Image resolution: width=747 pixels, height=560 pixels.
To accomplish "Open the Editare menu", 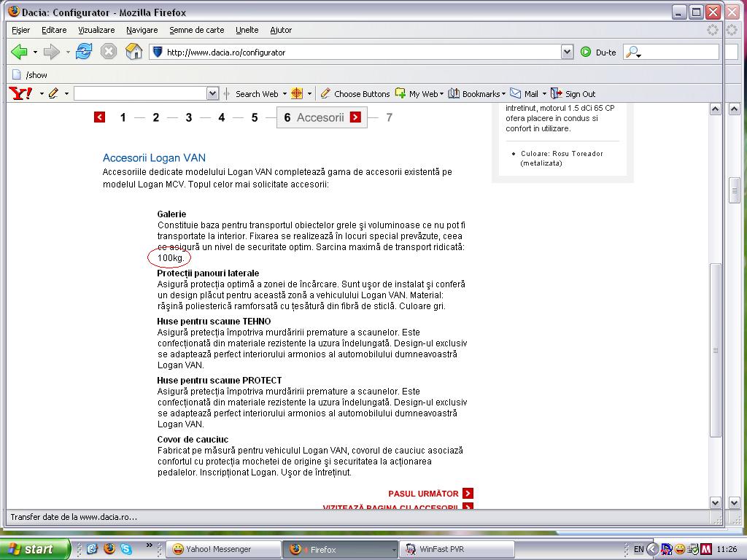I will click(x=54, y=30).
